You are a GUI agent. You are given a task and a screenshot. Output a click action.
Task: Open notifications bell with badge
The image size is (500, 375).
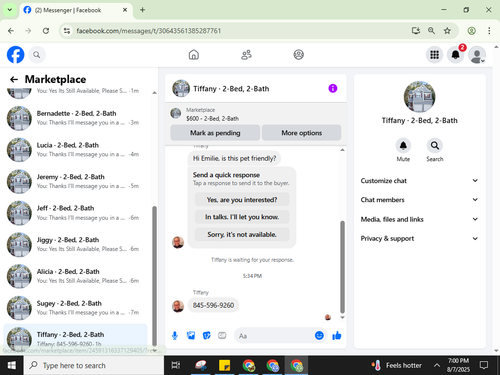(456, 54)
